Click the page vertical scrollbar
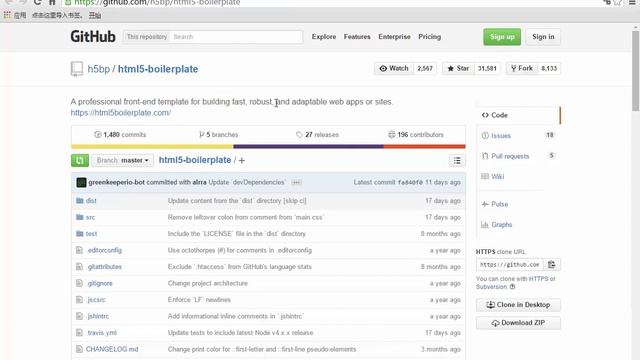The height and width of the screenshot is (360, 640). 636,71
